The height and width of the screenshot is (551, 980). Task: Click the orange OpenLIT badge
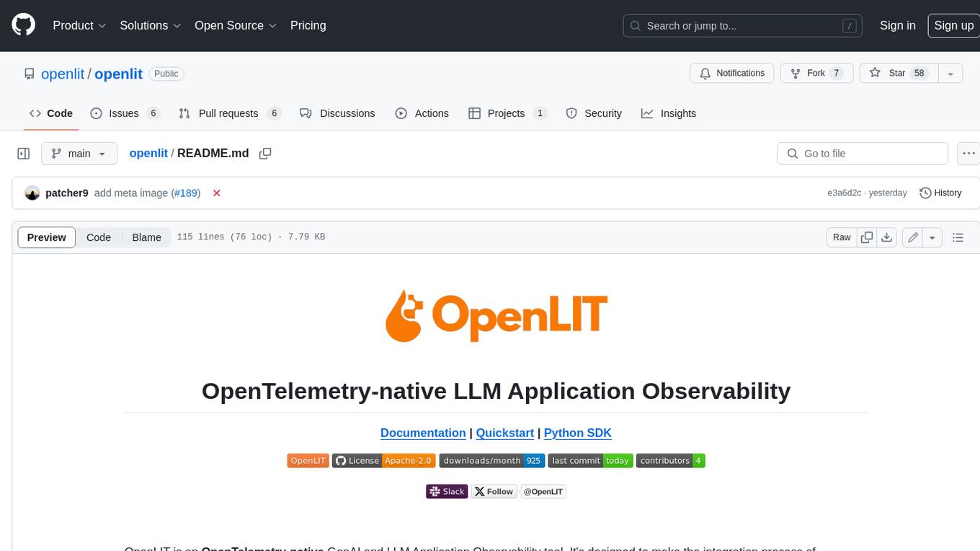point(308,460)
